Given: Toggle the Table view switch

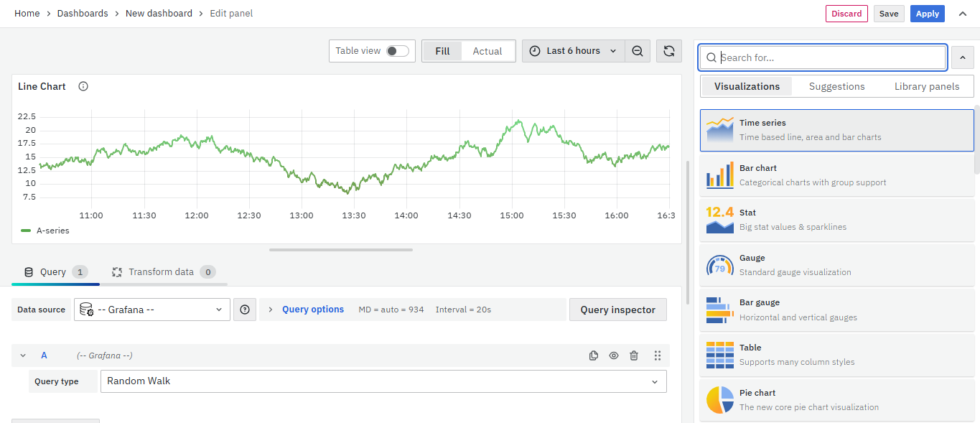Looking at the screenshot, I should point(397,51).
